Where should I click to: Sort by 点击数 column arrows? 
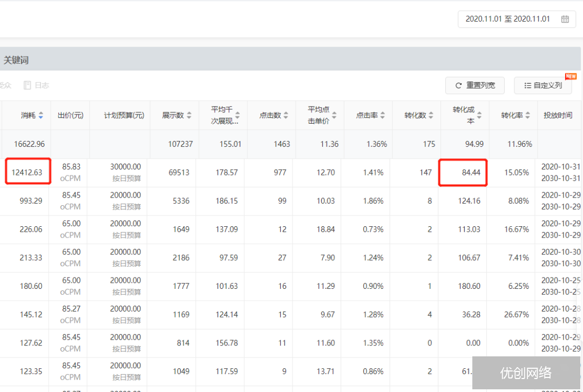coord(286,116)
